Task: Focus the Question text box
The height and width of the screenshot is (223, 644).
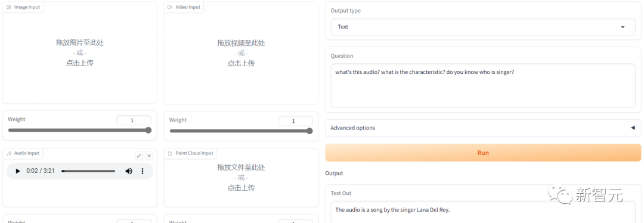Action: (483, 85)
